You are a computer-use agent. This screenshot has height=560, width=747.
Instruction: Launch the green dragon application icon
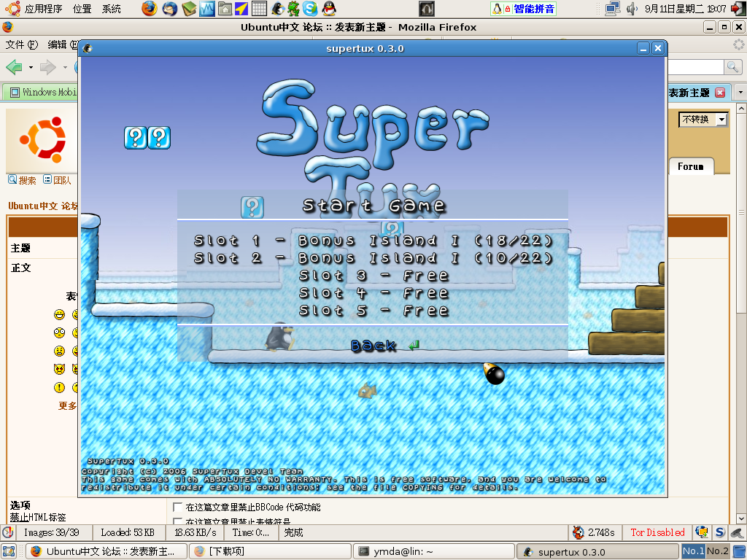coord(293,9)
